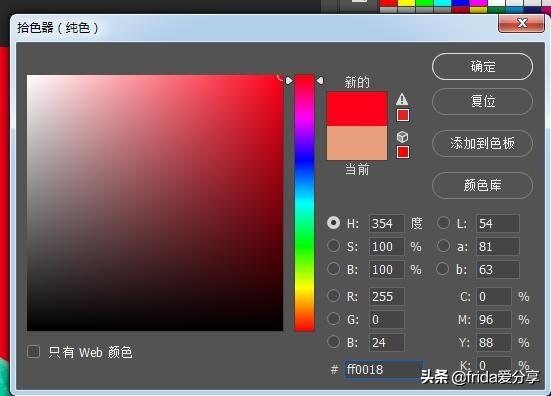Image resolution: width=551 pixels, height=396 pixels.
Task: Click the 复位 reset button
Action: point(482,102)
